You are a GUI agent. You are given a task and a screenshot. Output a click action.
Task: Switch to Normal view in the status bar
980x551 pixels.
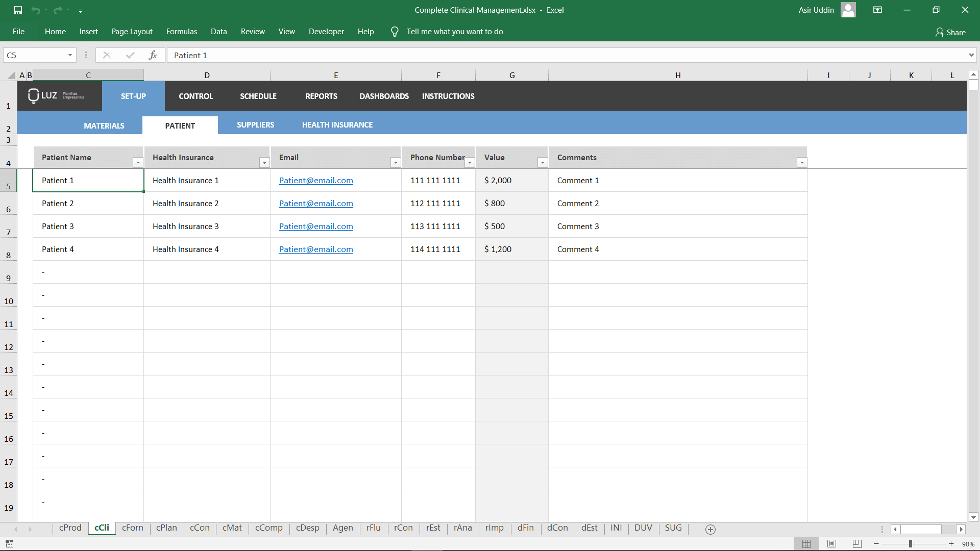pos(807,544)
